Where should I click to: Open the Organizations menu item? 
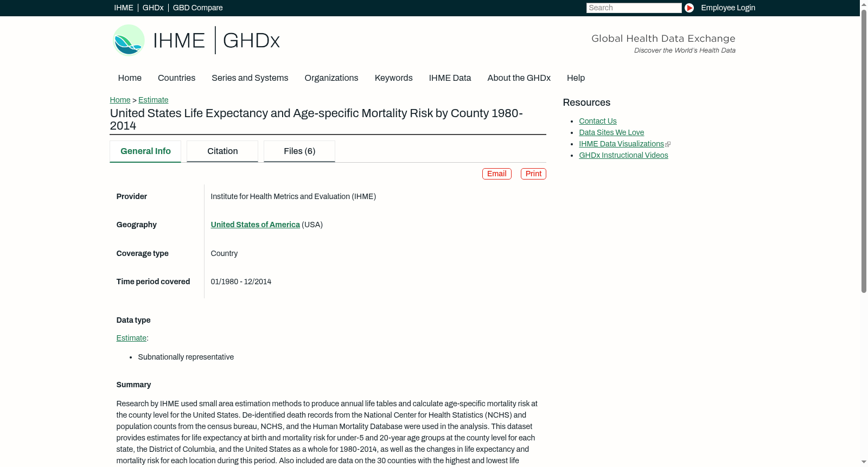coord(331,78)
